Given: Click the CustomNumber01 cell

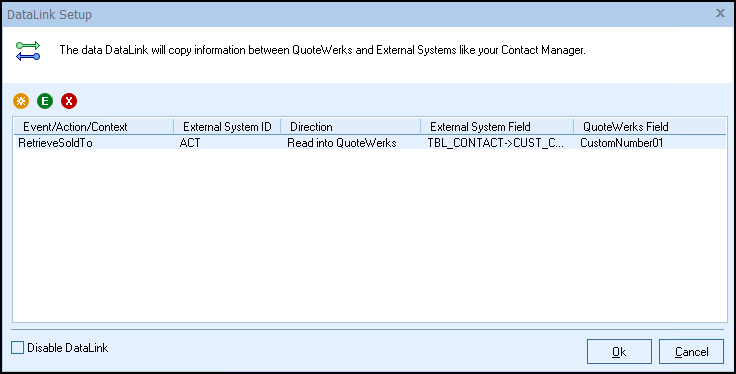Looking at the screenshot, I should 621,143.
